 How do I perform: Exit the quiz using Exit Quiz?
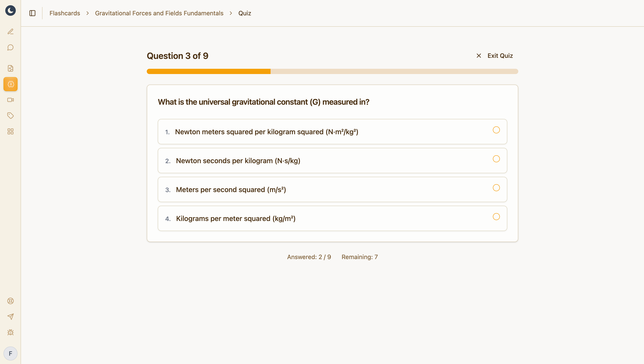point(500,55)
